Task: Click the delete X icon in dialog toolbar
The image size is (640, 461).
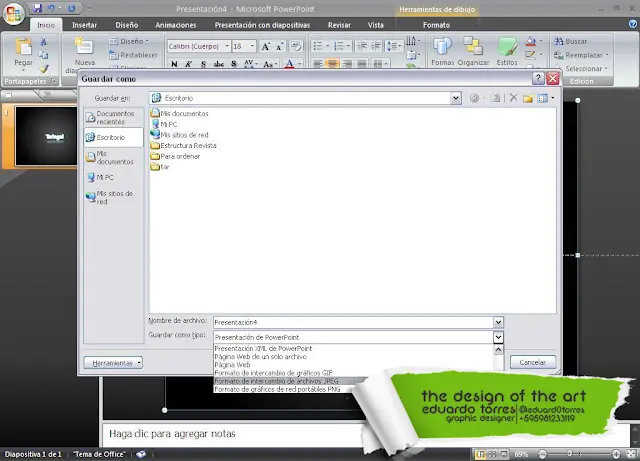Action: point(513,98)
